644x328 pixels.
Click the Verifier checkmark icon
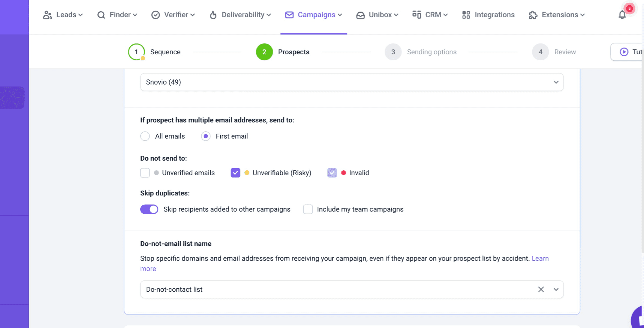(x=156, y=15)
